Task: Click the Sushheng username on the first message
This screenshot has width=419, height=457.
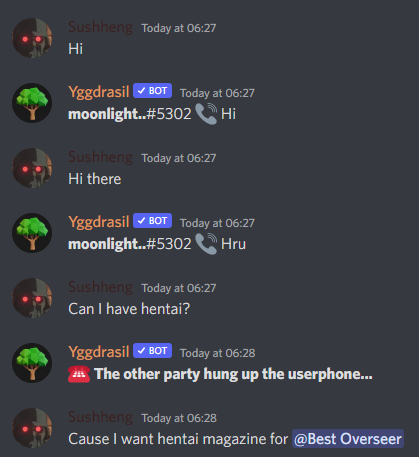Action: click(100, 27)
